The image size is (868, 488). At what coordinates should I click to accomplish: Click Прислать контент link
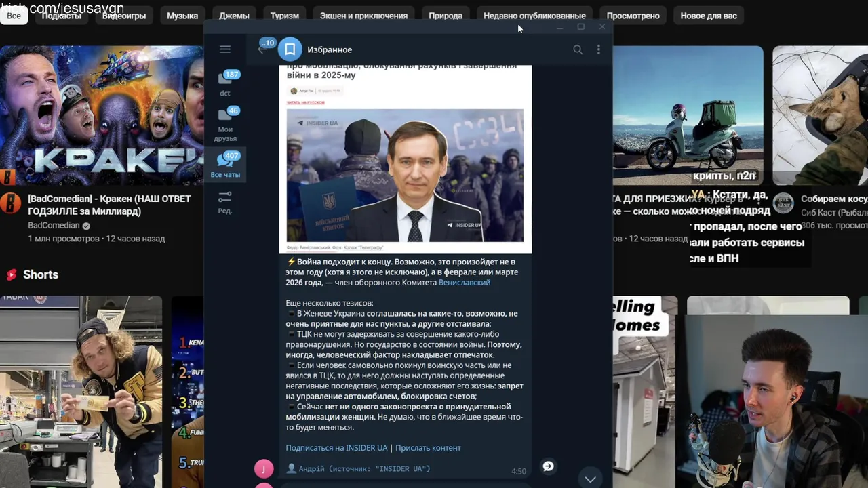(428, 448)
